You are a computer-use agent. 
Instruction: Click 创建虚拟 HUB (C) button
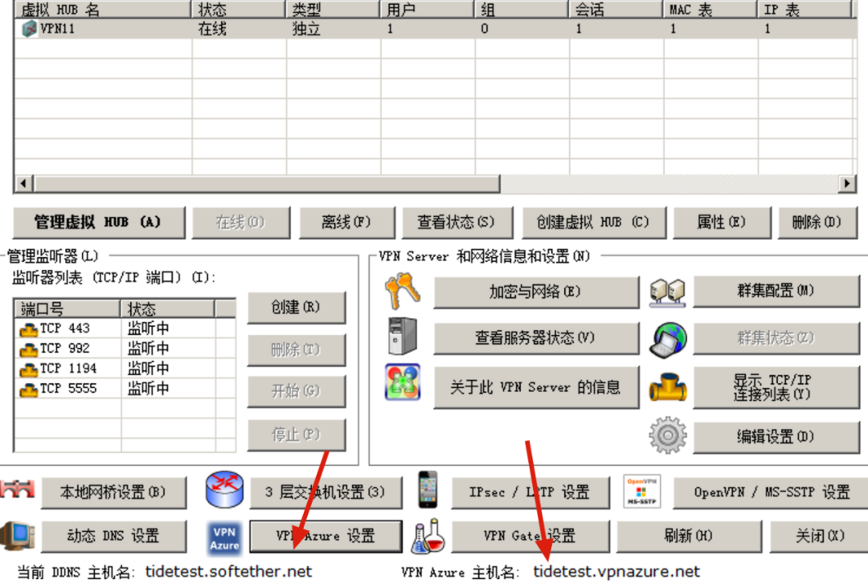pos(594,223)
